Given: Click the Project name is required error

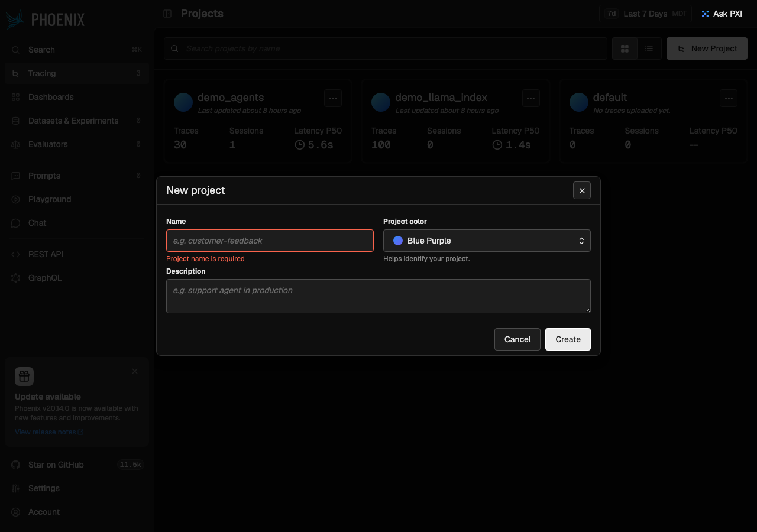Looking at the screenshot, I should 205,259.
